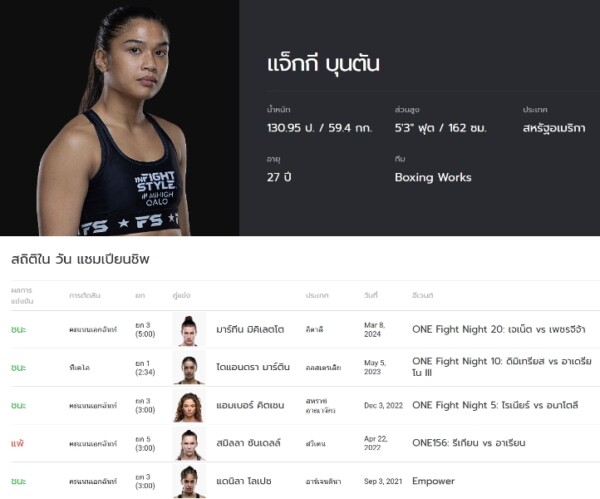Open Martine Michieletto opponent thumbnail
600x499 pixels.
pyautogui.click(x=189, y=329)
